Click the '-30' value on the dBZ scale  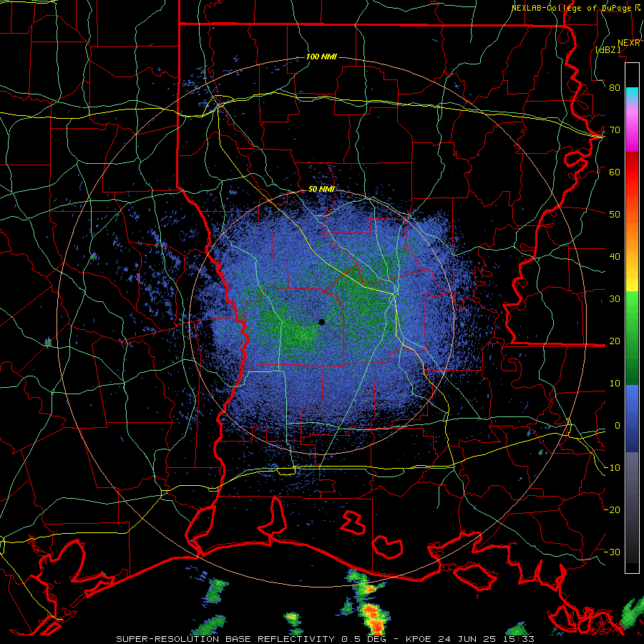[612, 552]
